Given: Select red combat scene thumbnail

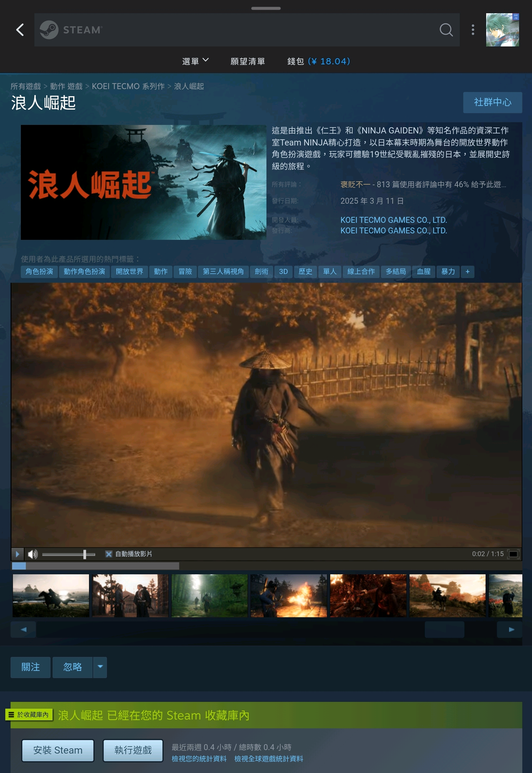Looking at the screenshot, I should pos(368,595).
